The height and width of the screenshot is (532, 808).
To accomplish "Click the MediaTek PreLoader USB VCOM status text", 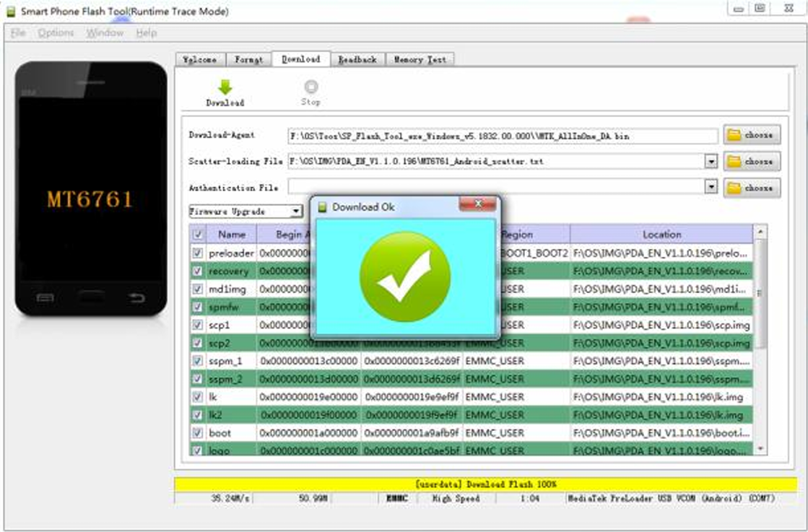I will 670,498.
